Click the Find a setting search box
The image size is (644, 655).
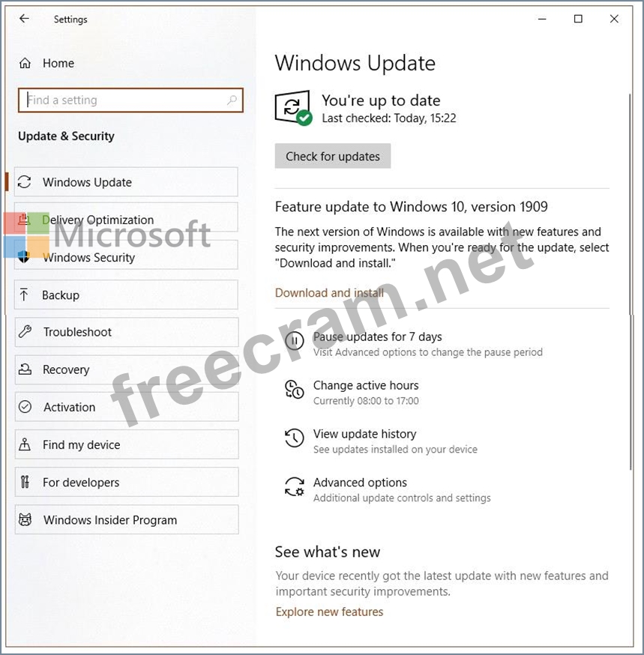pos(130,100)
